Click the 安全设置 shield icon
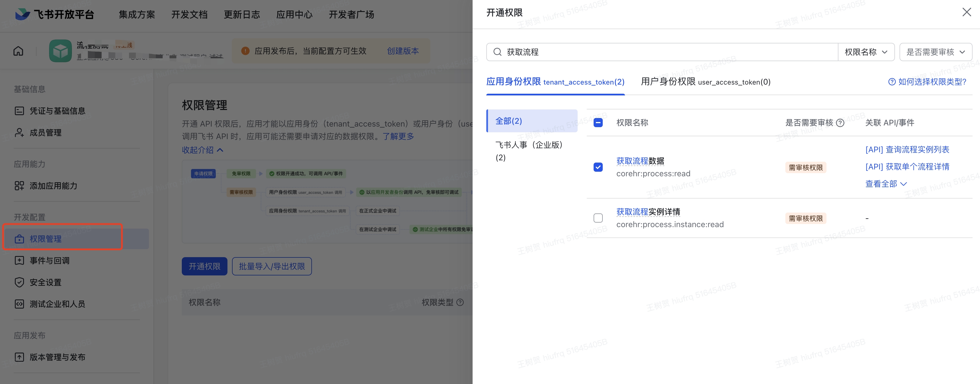The width and height of the screenshot is (980, 384). (x=19, y=282)
